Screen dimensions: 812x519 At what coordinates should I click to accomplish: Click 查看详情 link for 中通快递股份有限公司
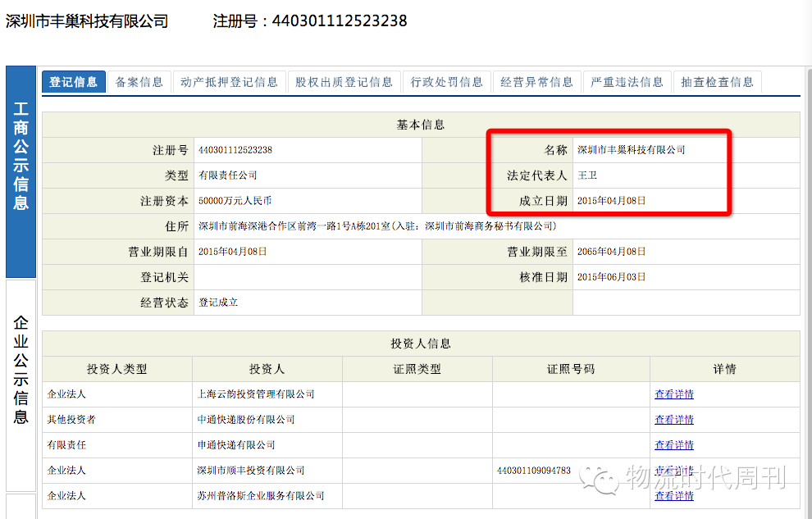673,420
